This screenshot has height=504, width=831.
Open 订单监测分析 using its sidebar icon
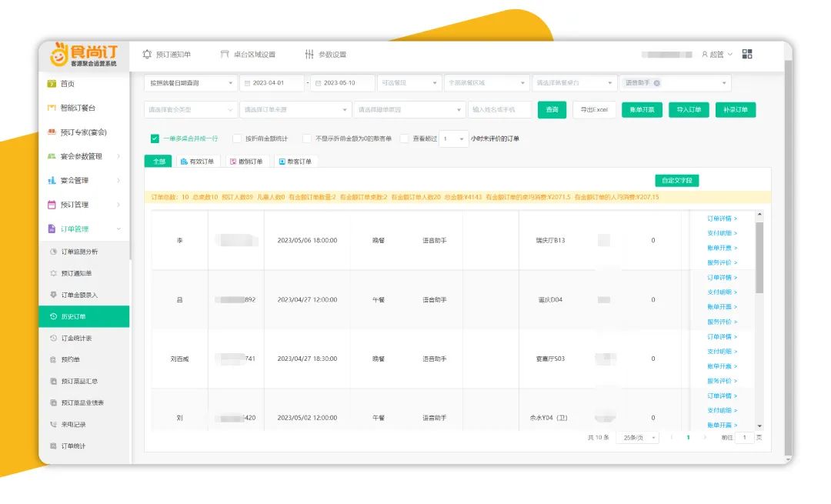pyautogui.click(x=53, y=252)
